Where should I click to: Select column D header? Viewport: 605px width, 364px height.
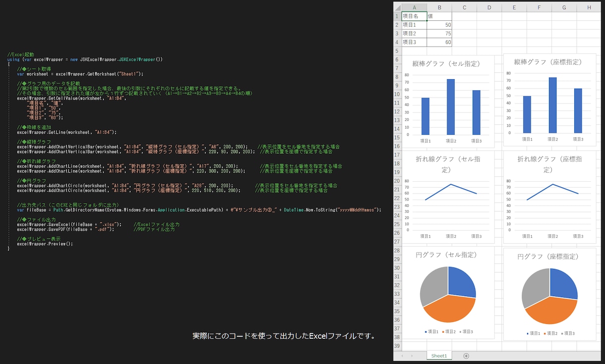489,7
